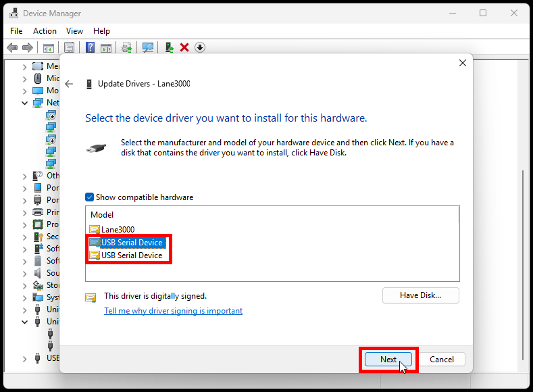The width and height of the screenshot is (533, 392).
Task: Click the Device Manager vertical scrollbar
Action: 523,265
